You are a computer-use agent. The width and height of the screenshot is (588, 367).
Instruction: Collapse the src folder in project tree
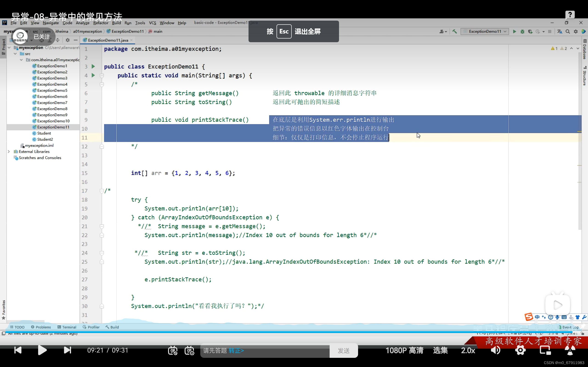pos(15,54)
